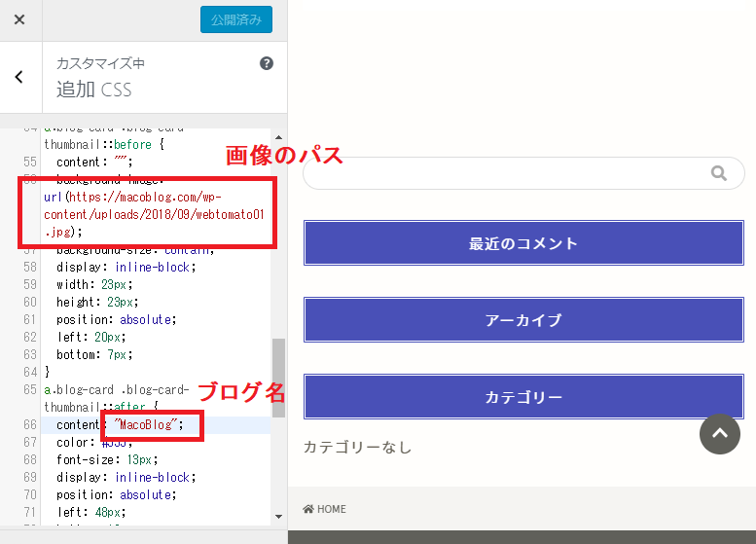Click the 追加 CSS section title

tap(94, 90)
